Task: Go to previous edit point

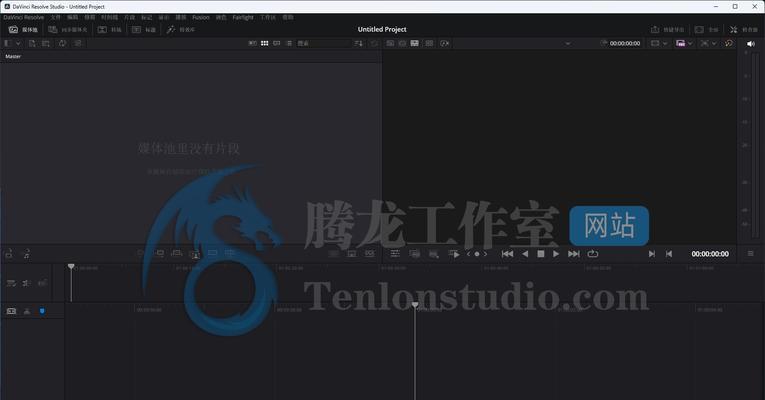Action: coord(669,254)
